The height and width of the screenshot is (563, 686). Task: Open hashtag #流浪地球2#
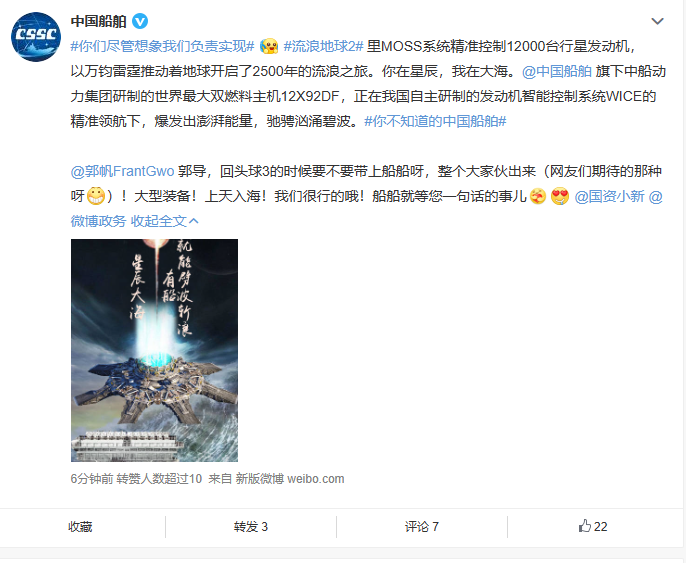pos(323,46)
